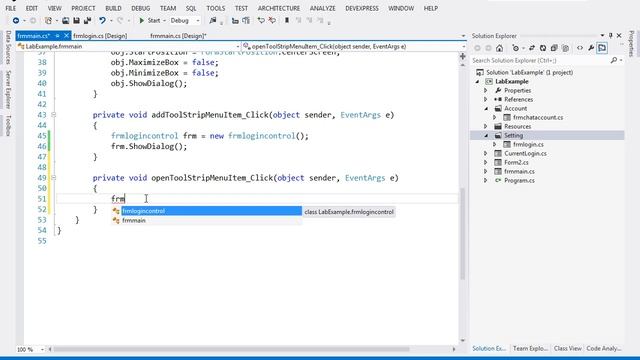
Task: Toggle auto-hide pin on Solution Explorer
Action: (611, 36)
